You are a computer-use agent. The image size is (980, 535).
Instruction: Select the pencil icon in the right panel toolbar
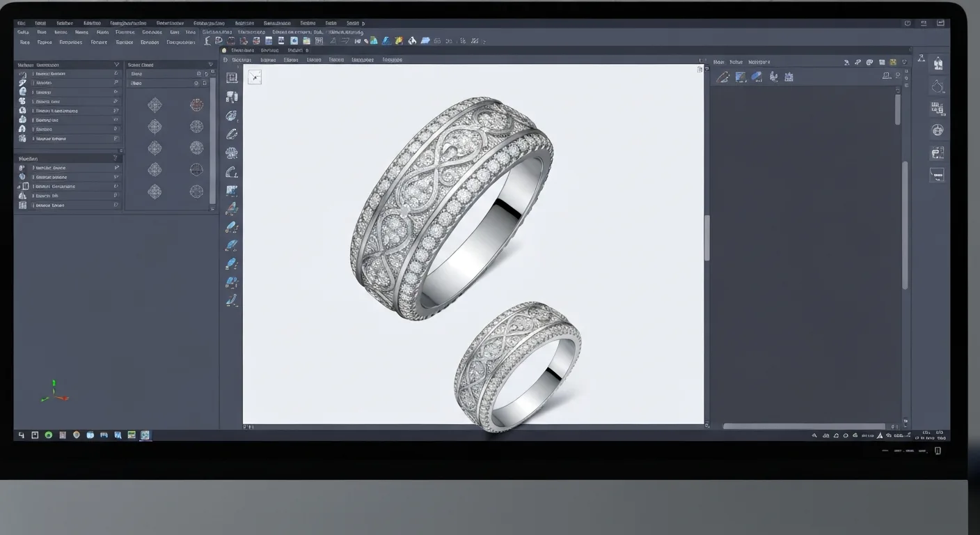(x=723, y=77)
